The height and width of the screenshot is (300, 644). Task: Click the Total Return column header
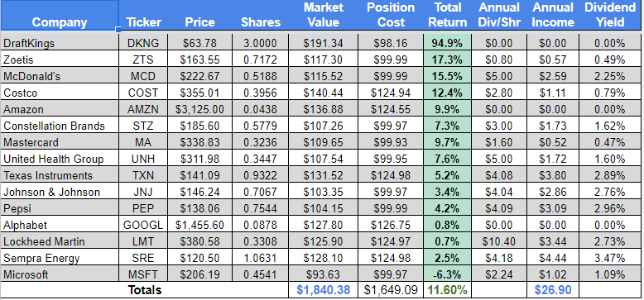pyautogui.click(x=447, y=15)
